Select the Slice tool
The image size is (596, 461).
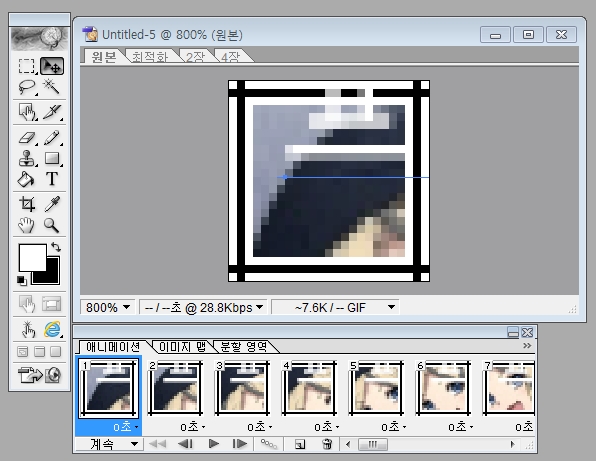pyautogui.click(x=52, y=112)
